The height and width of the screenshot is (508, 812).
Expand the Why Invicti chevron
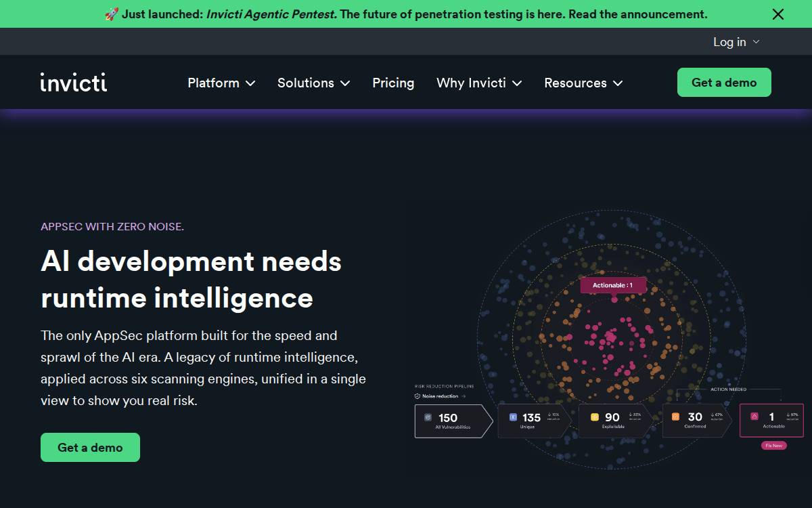(x=517, y=83)
